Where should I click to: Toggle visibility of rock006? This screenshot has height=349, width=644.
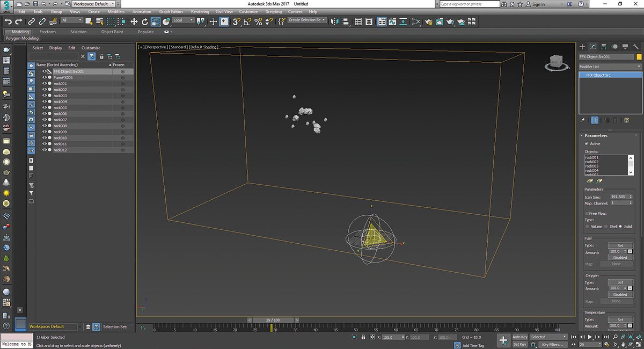(x=45, y=113)
